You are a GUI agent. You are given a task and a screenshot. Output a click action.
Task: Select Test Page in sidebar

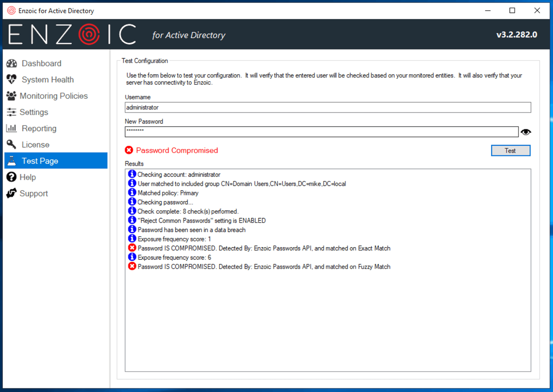[x=56, y=161]
